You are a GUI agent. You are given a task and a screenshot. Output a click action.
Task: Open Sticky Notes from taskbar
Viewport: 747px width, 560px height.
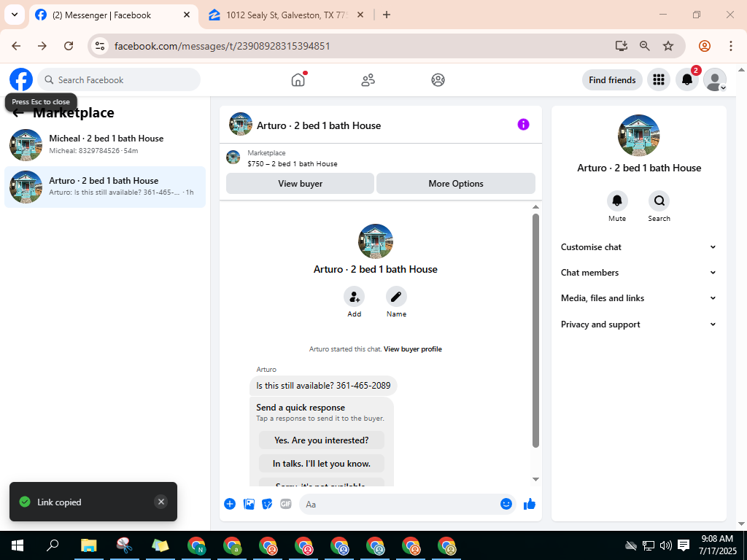(160, 545)
